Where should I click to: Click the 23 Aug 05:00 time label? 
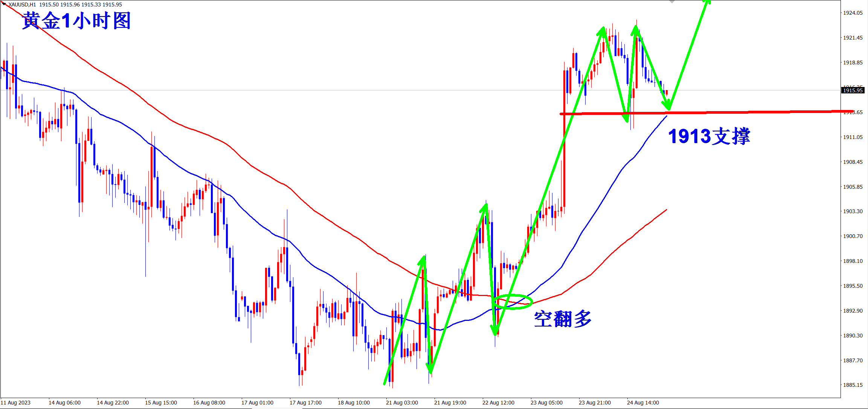point(546,403)
